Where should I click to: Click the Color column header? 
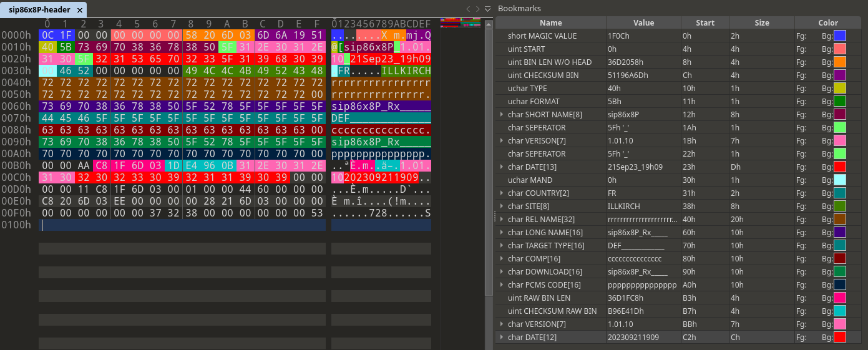829,22
